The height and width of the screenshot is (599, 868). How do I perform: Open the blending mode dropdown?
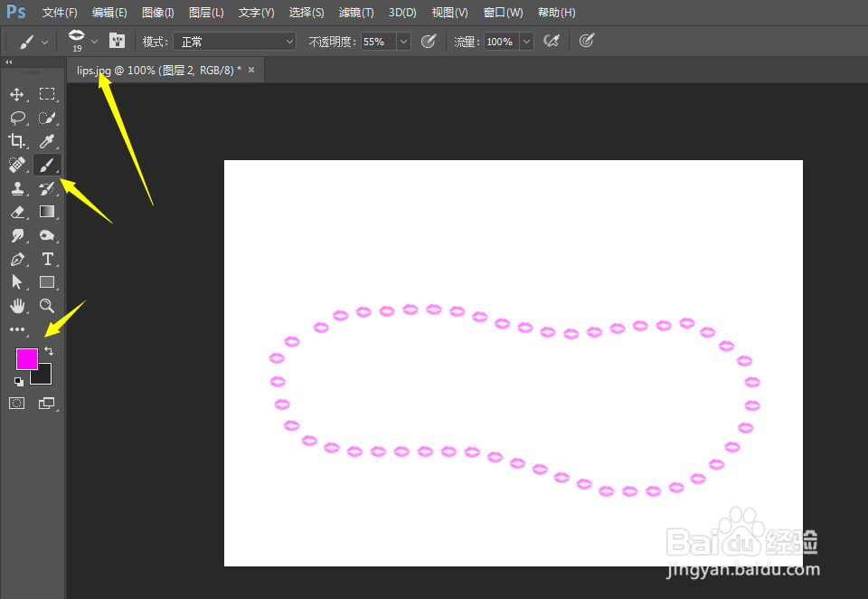235,42
